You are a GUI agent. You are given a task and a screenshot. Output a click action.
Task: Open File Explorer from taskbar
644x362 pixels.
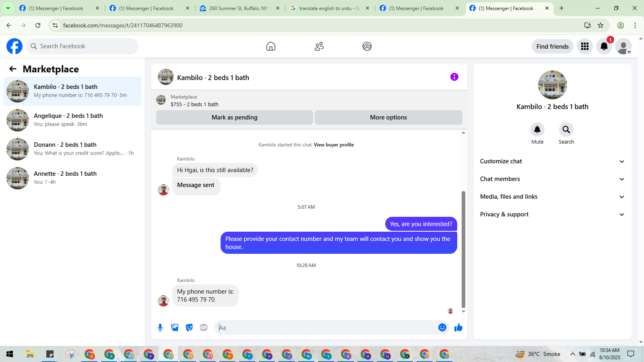click(30, 354)
